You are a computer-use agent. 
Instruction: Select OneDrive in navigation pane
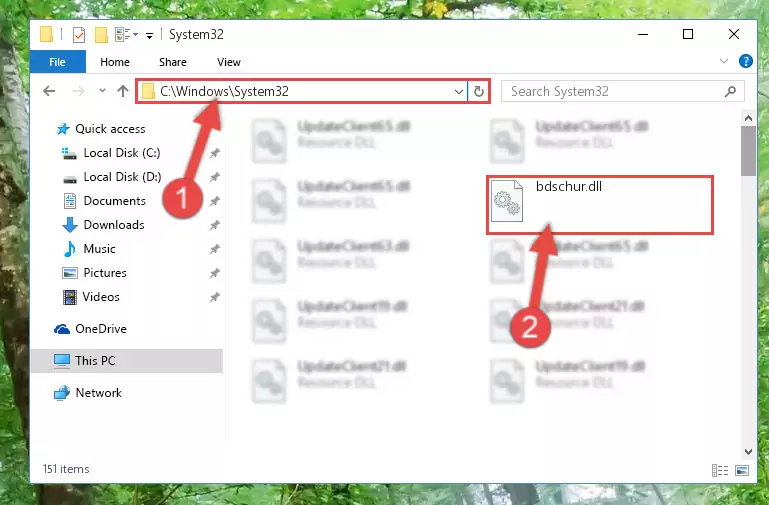pyautogui.click(x=90, y=329)
